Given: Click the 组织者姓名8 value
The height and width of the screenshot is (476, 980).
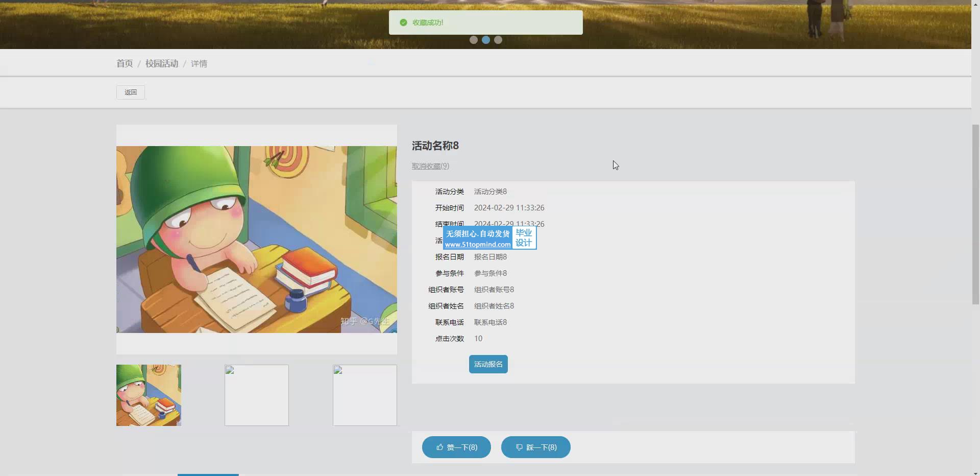Looking at the screenshot, I should pyautogui.click(x=494, y=306).
